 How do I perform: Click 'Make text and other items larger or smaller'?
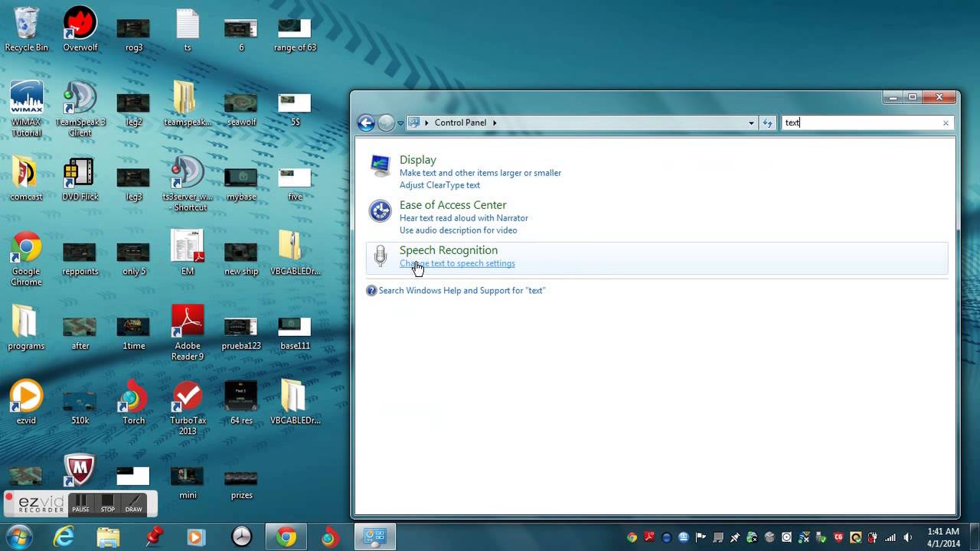(480, 173)
